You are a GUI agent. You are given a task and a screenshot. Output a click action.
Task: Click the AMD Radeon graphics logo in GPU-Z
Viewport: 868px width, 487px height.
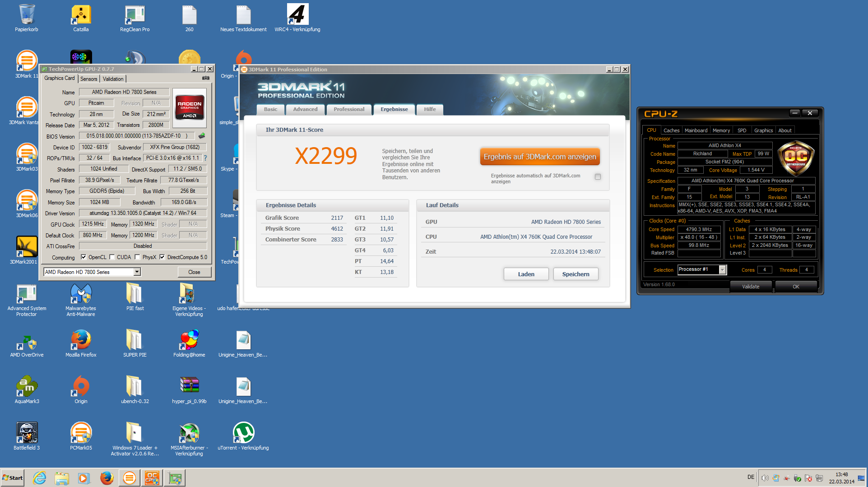(x=190, y=107)
